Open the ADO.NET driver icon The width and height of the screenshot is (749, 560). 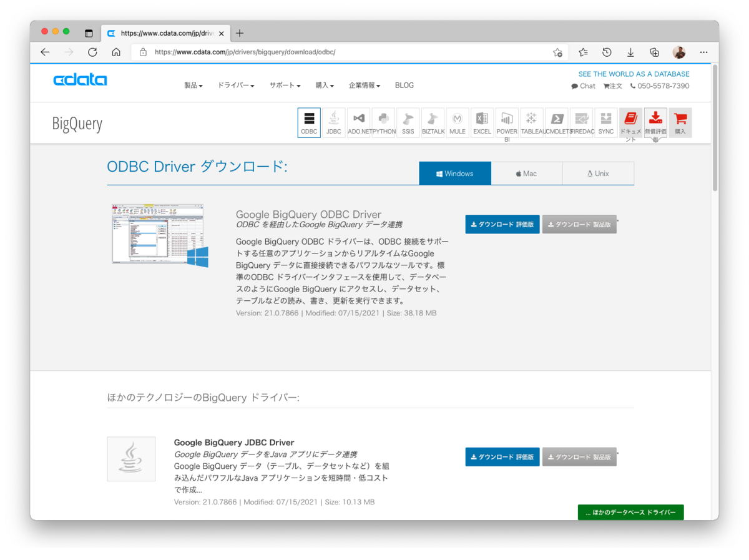tap(359, 123)
